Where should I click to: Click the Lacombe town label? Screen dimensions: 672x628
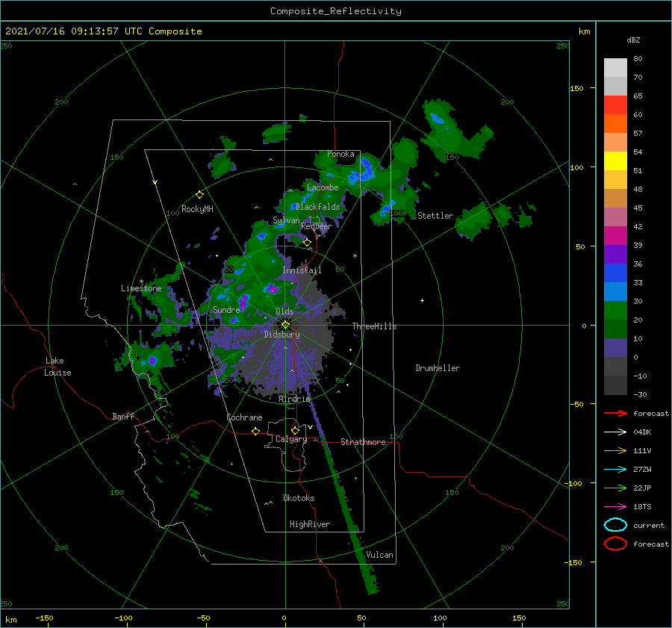tap(323, 187)
